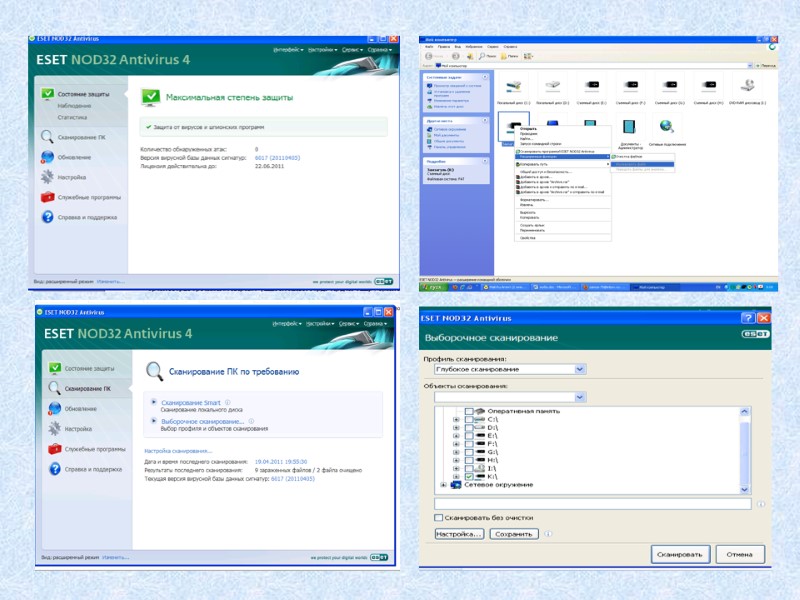
Task: Expand the C:\ node in the scan tree
Action: 456,419
